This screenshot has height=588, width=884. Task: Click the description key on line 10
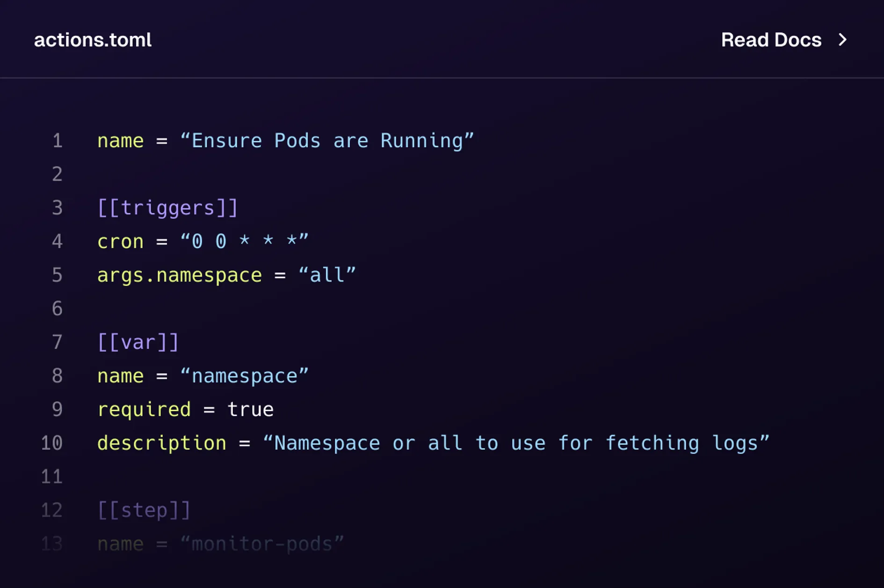(161, 444)
